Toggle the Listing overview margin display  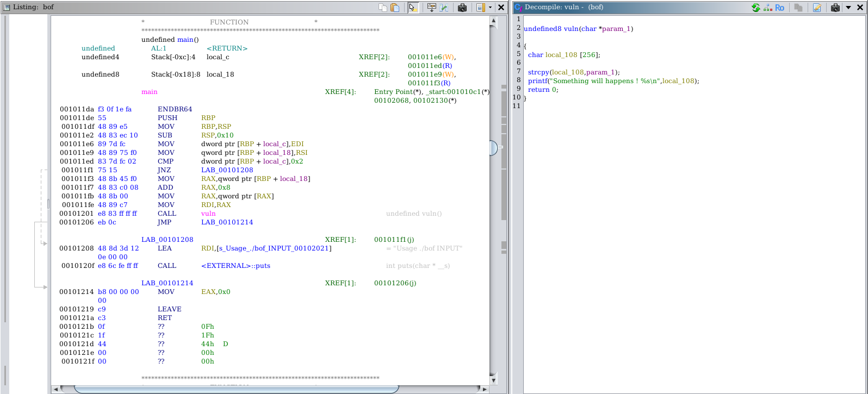click(x=480, y=8)
